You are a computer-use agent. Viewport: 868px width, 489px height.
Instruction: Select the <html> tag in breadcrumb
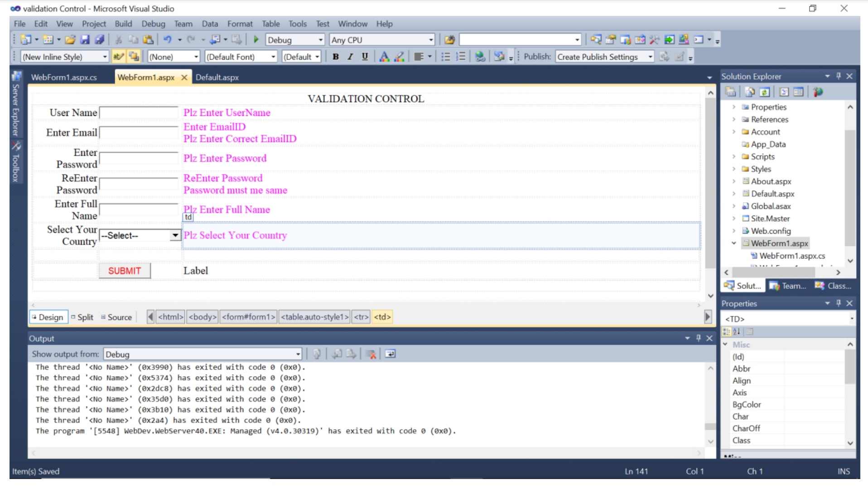(x=171, y=317)
